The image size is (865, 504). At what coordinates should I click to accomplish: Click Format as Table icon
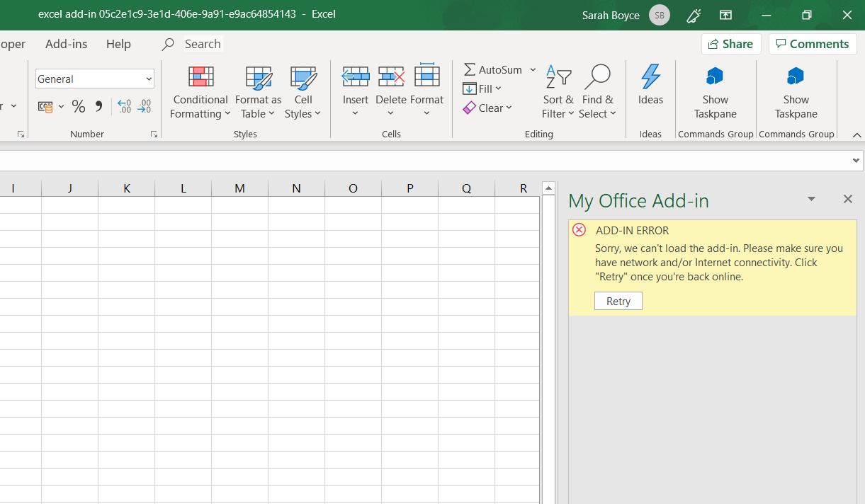click(x=259, y=77)
